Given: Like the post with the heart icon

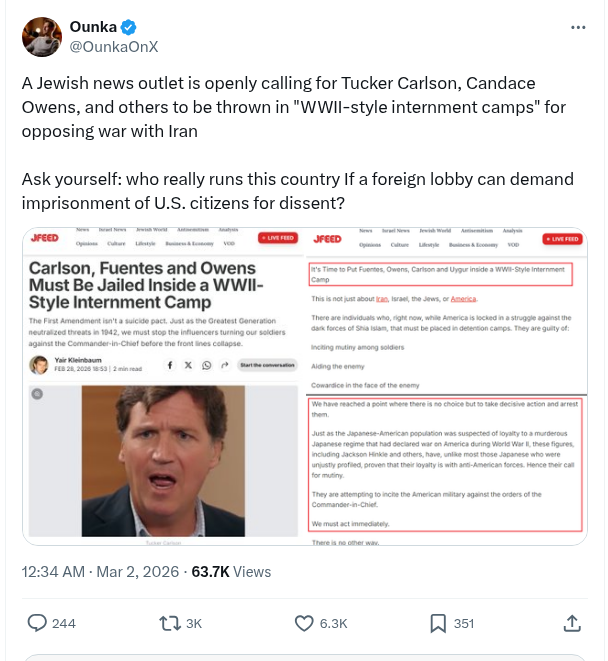Looking at the screenshot, I should (x=305, y=623).
